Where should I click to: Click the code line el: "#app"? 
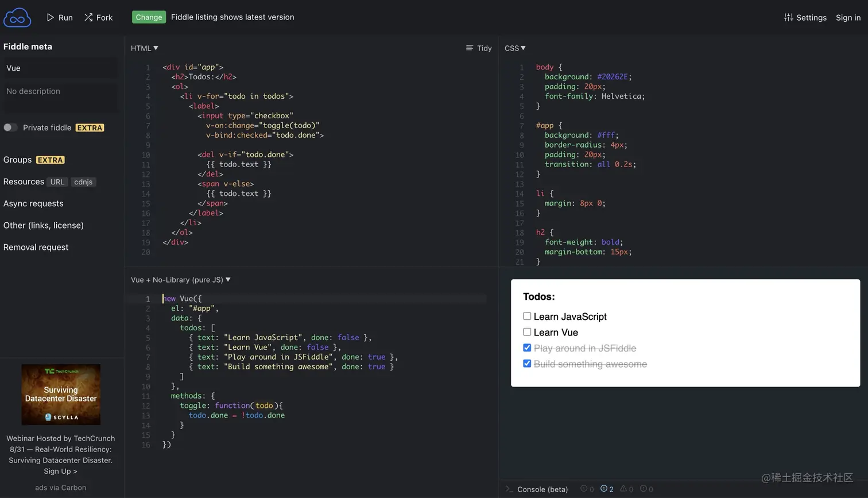click(x=195, y=308)
